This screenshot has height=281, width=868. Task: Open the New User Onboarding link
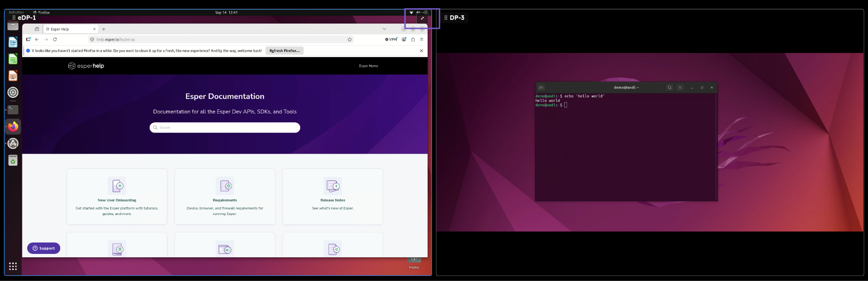pyautogui.click(x=117, y=200)
